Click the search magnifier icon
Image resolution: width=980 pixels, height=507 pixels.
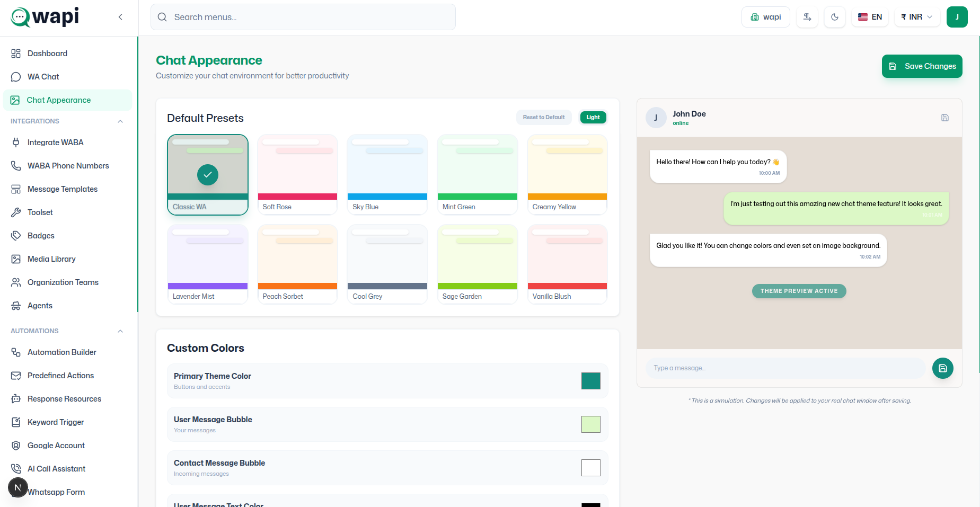(162, 17)
